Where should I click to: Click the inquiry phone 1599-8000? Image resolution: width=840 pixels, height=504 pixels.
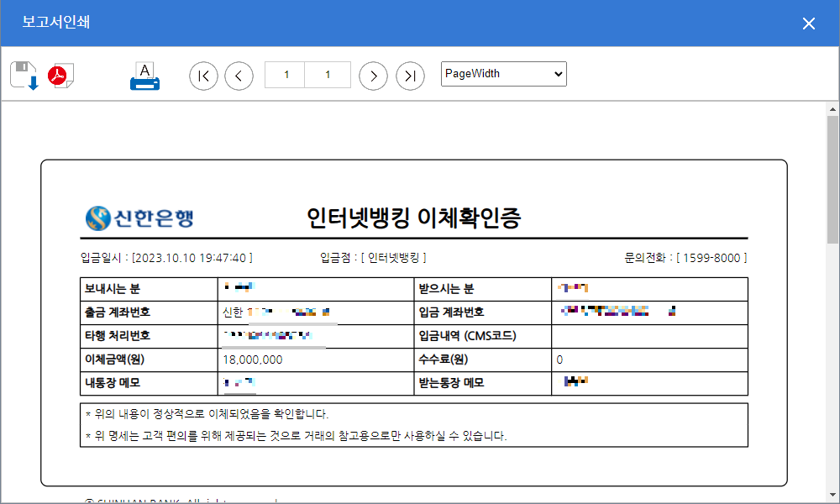[711, 258]
